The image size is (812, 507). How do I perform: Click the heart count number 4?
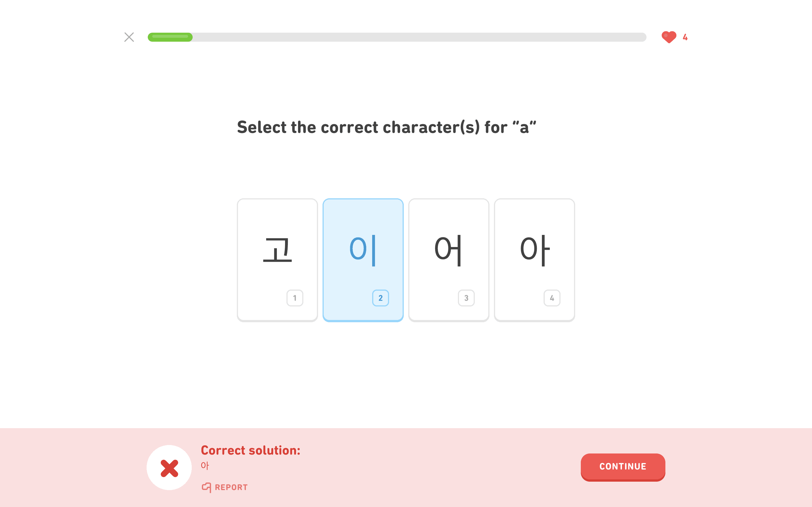click(x=685, y=37)
